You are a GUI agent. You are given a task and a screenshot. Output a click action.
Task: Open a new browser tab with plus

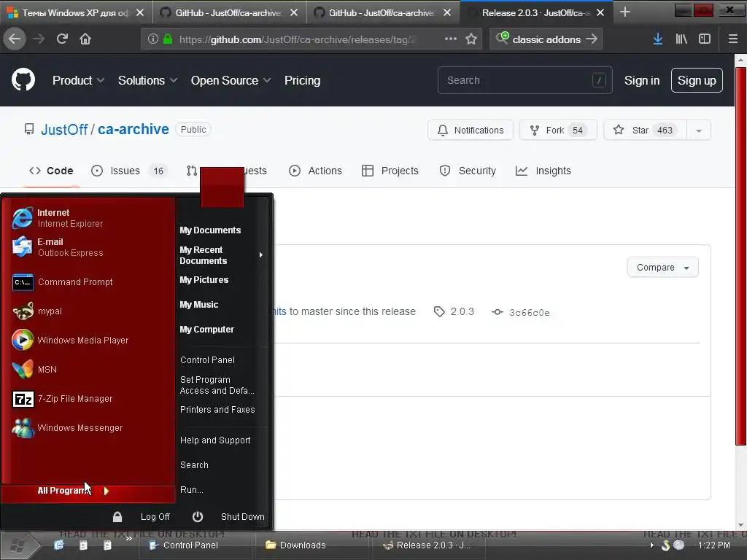coord(625,12)
